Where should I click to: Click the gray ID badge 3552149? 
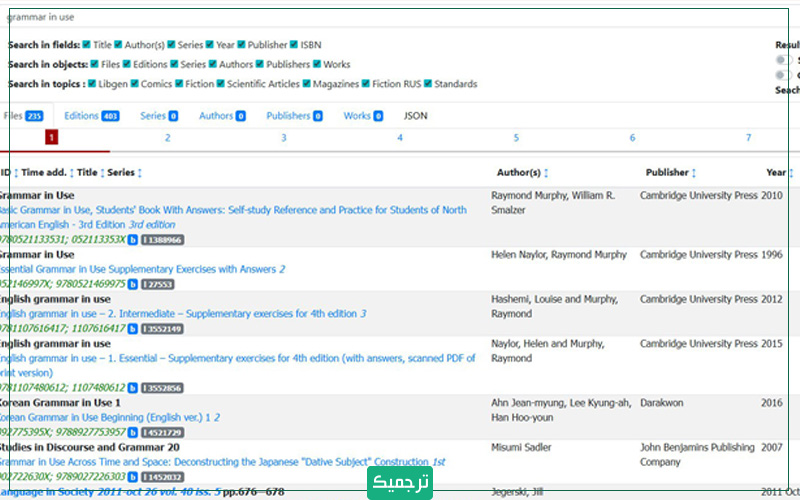tap(162, 328)
